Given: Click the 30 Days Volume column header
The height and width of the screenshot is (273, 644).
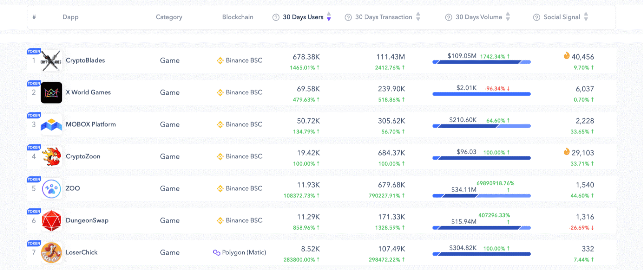Looking at the screenshot, I should pos(479,17).
